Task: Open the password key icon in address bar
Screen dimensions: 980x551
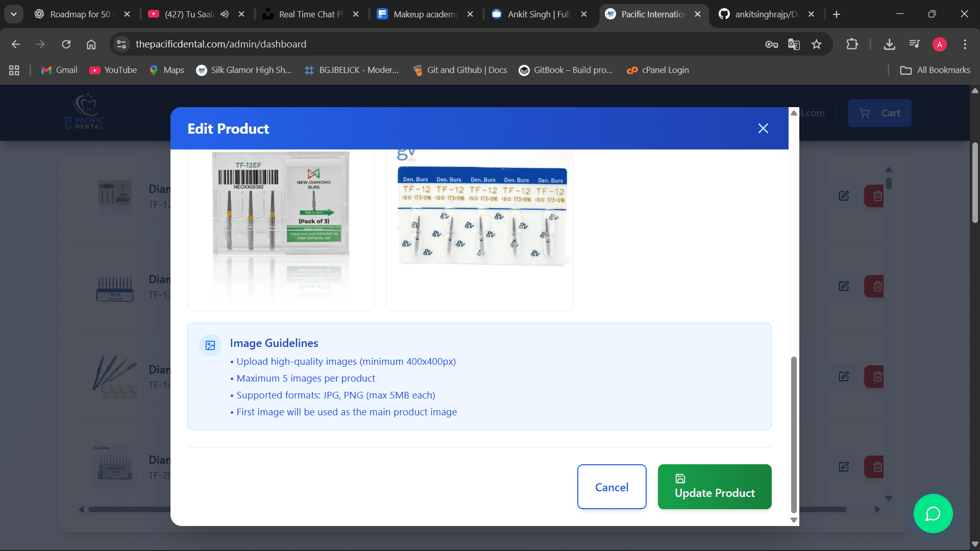Action: (x=771, y=44)
